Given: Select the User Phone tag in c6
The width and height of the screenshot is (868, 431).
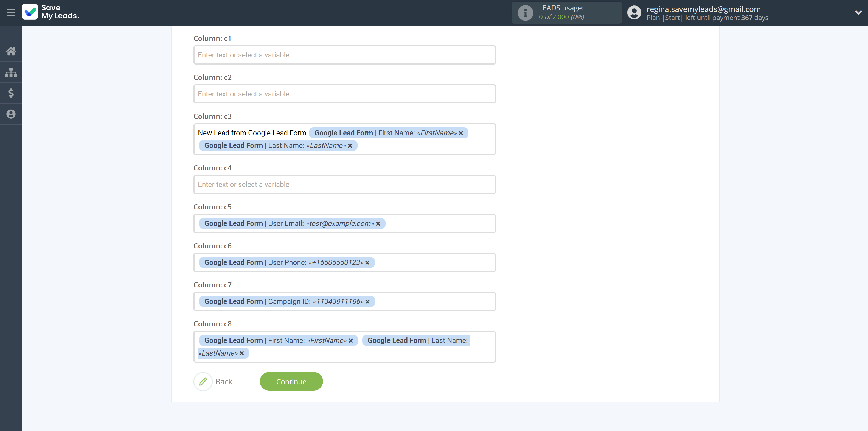Looking at the screenshot, I should [x=286, y=262].
